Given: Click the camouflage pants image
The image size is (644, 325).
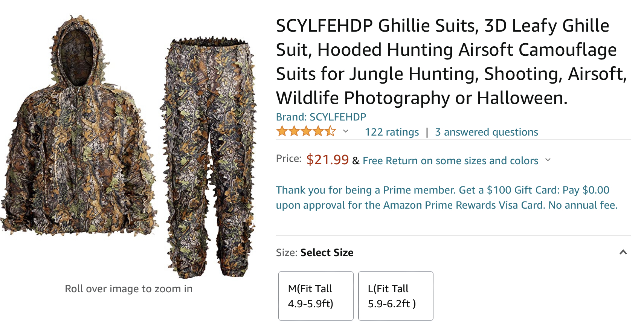Looking at the screenshot, I should coord(209,158).
